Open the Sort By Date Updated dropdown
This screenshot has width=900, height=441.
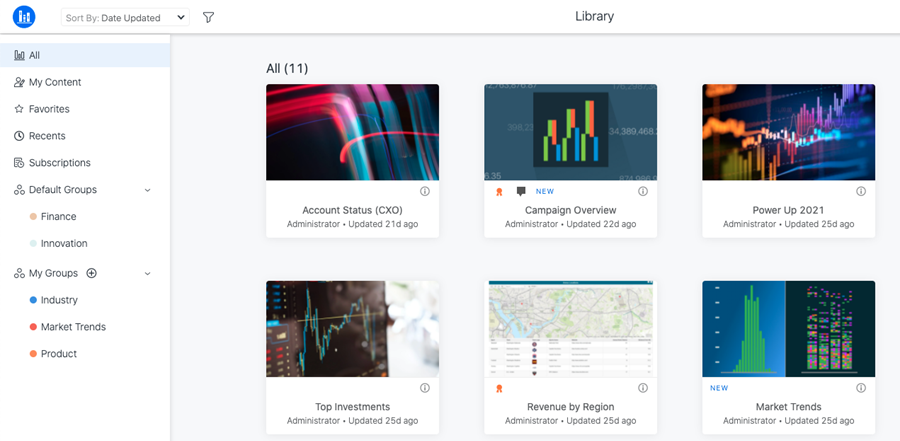[x=125, y=18]
